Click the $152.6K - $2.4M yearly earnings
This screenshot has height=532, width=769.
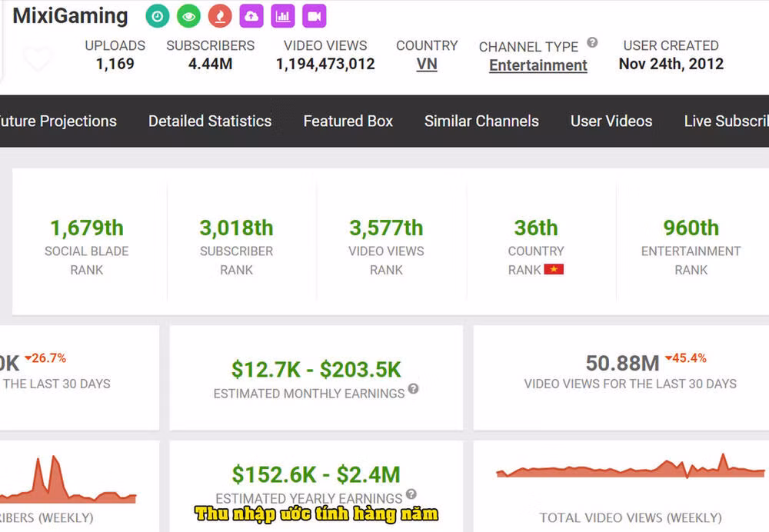316,474
